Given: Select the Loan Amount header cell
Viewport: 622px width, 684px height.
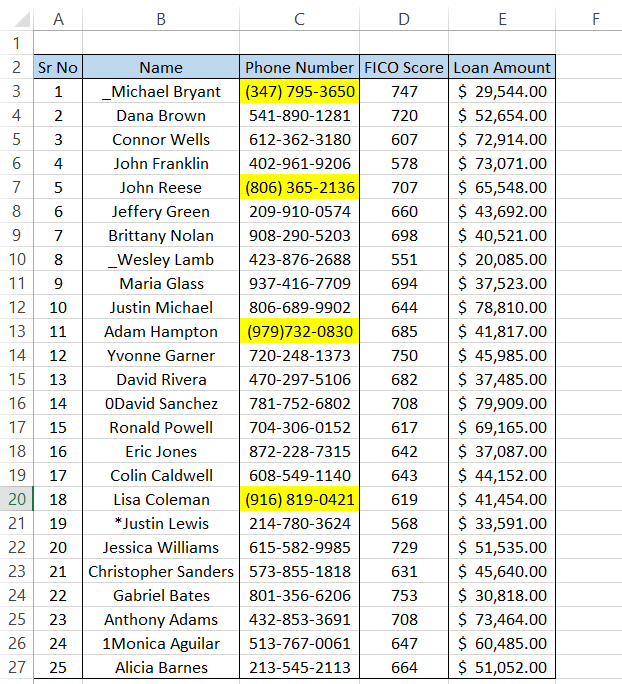Looking at the screenshot, I should pyautogui.click(x=501, y=67).
